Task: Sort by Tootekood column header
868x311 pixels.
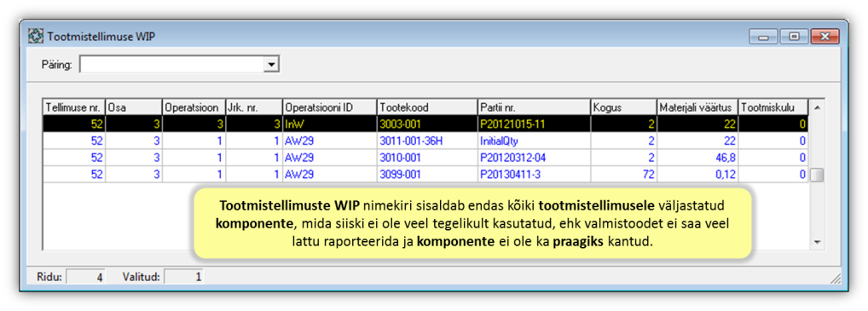Action: coord(428,107)
